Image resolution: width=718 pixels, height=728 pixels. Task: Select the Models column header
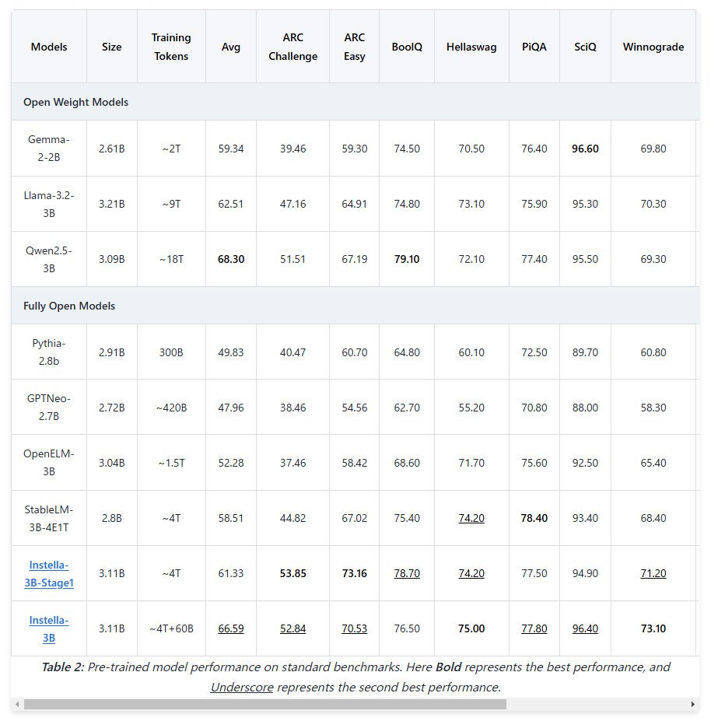(49, 47)
